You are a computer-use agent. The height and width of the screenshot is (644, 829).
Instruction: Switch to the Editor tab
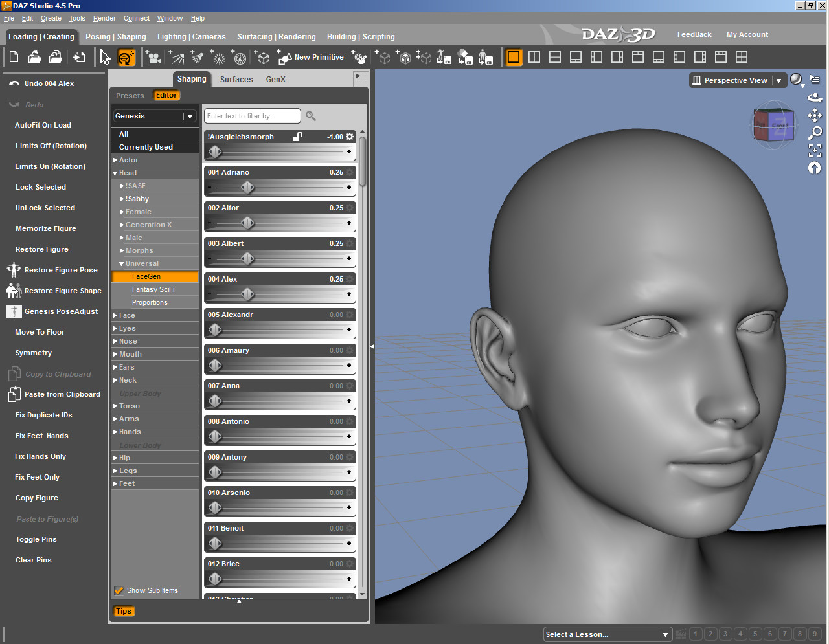[166, 95]
